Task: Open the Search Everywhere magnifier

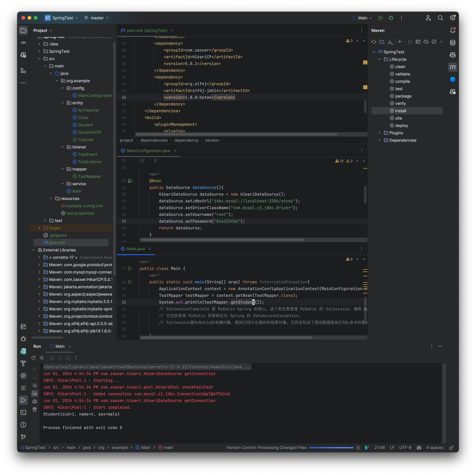Action: coord(441,18)
